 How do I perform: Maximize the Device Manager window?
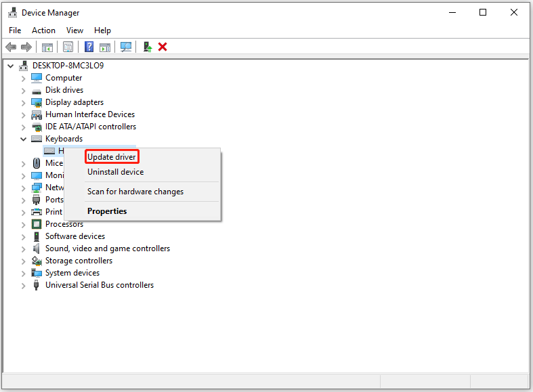pyautogui.click(x=483, y=13)
